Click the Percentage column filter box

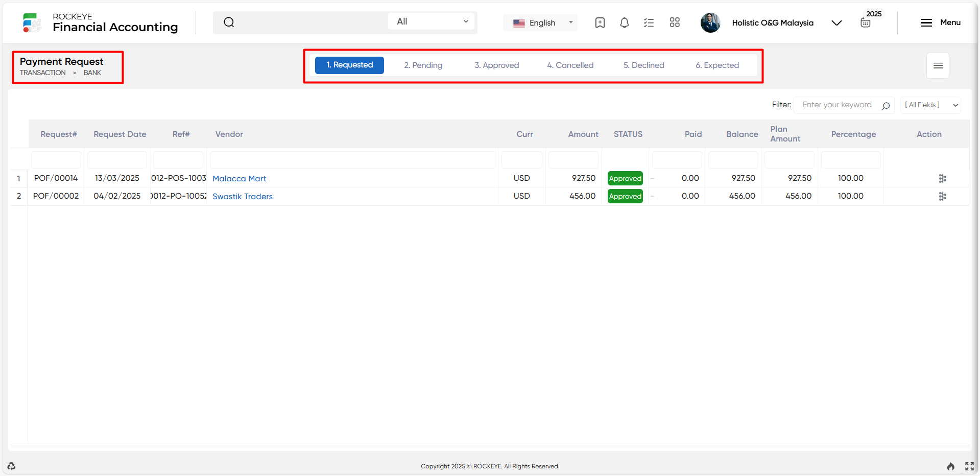851,160
